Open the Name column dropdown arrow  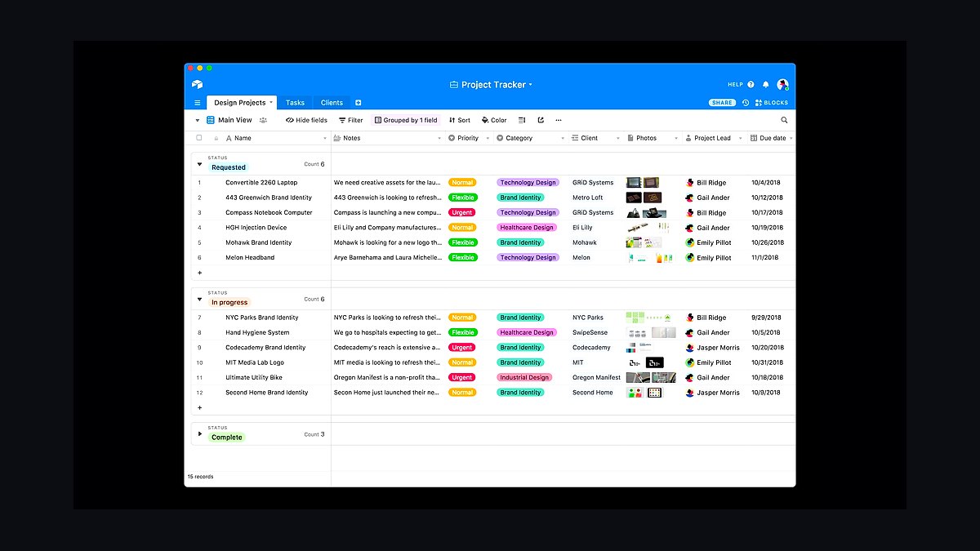coord(326,139)
